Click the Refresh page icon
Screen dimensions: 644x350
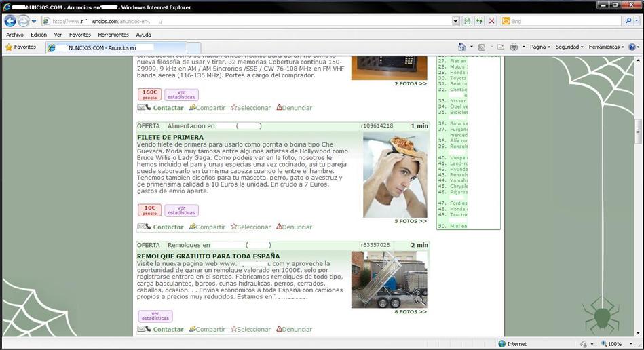(480, 21)
